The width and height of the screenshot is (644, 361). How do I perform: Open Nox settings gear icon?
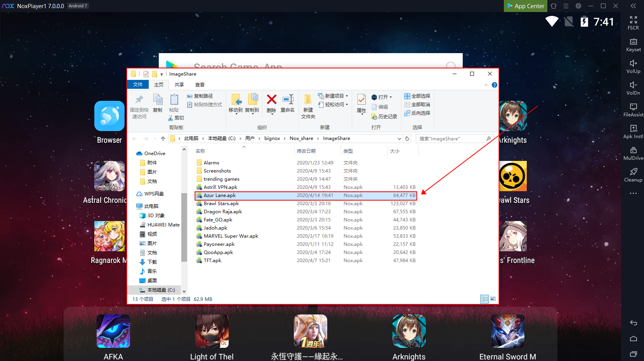click(x=578, y=6)
